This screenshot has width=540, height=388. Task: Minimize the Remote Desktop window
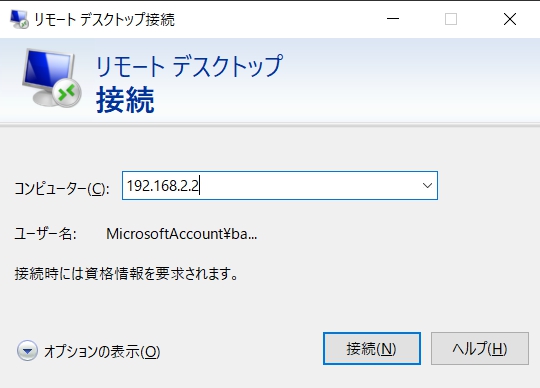(393, 19)
